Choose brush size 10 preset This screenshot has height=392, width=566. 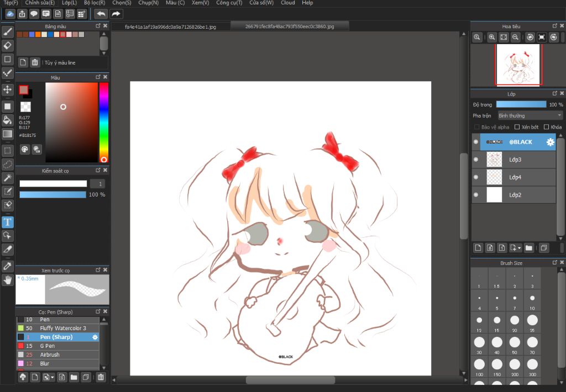532,301
